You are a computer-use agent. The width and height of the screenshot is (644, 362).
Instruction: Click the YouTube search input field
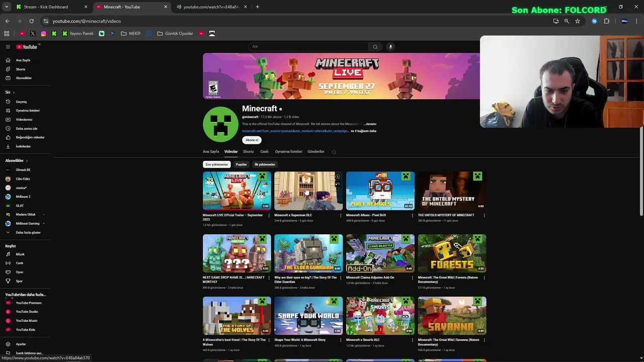pos(308,47)
